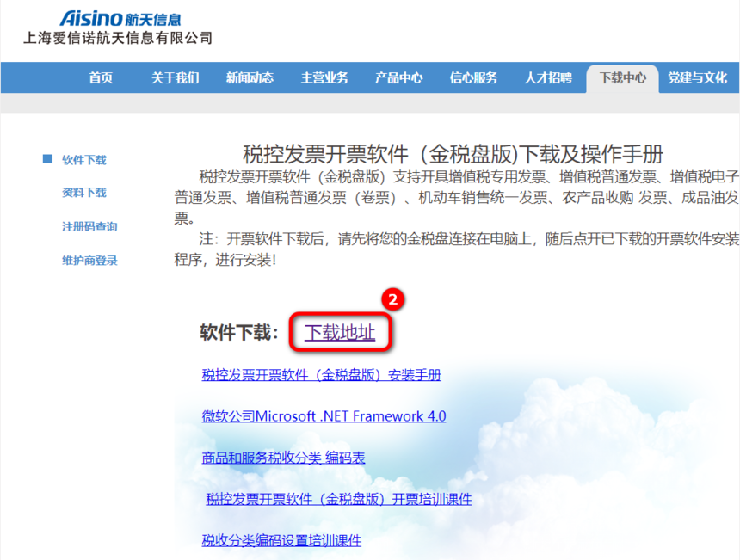Select the active 下载中心 tab

tap(622, 78)
